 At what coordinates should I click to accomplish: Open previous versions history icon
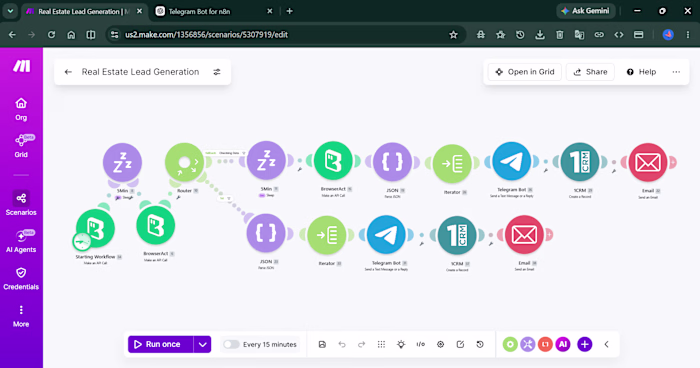(x=480, y=344)
